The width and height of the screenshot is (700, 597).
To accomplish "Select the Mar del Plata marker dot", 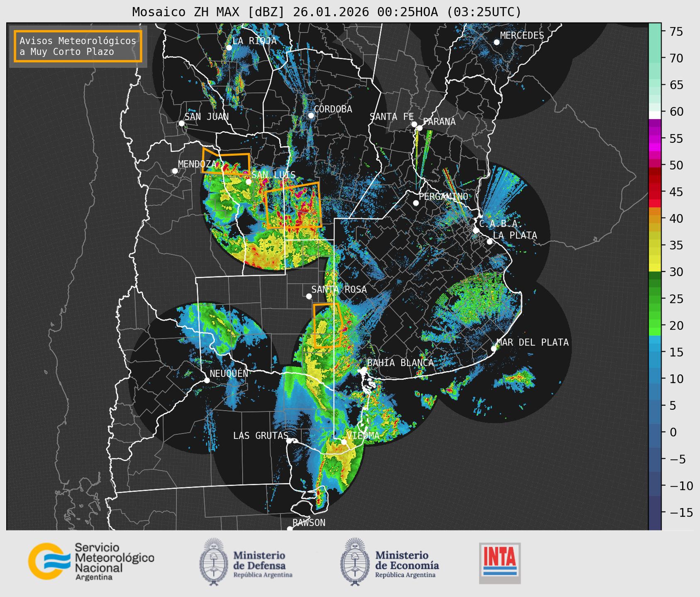I will (x=494, y=349).
